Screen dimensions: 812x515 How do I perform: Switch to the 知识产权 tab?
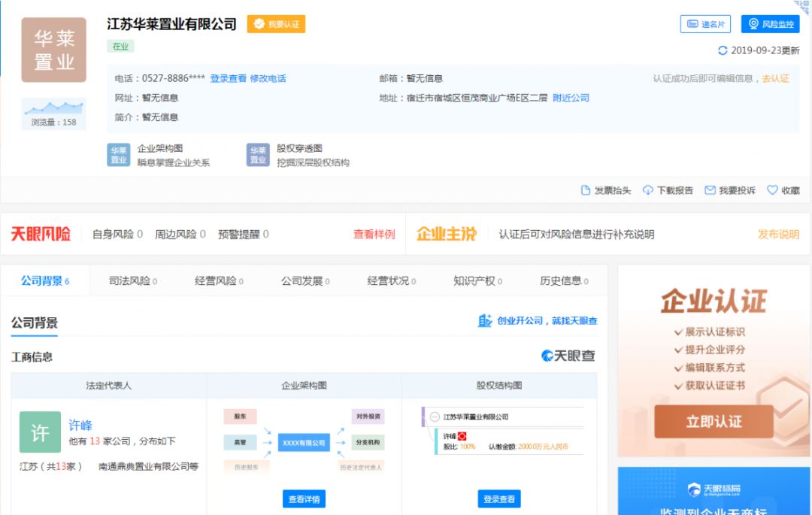tap(477, 280)
